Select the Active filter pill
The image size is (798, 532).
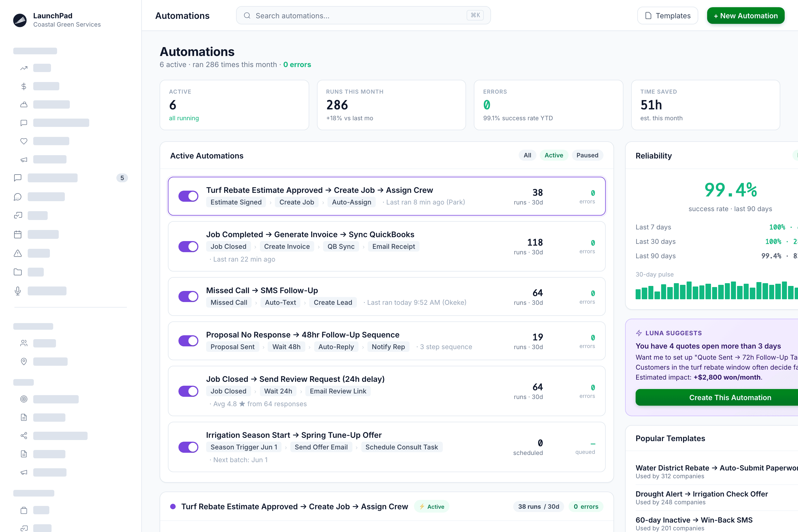pyautogui.click(x=554, y=155)
